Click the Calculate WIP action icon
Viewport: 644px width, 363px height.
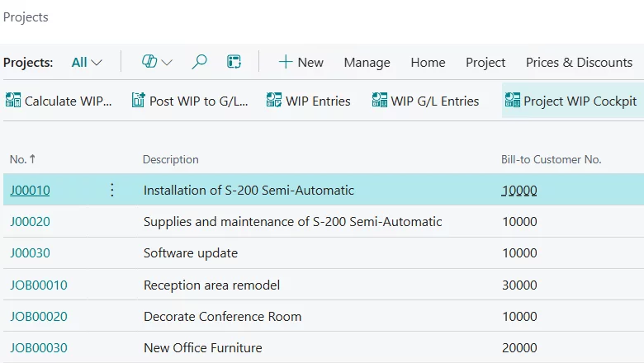point(13,101)
